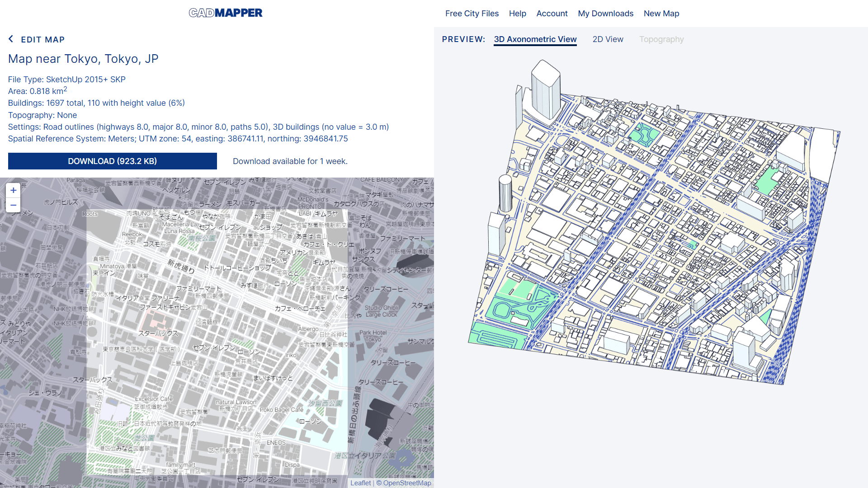Zoom out with the map minus button

click(13, 205)
